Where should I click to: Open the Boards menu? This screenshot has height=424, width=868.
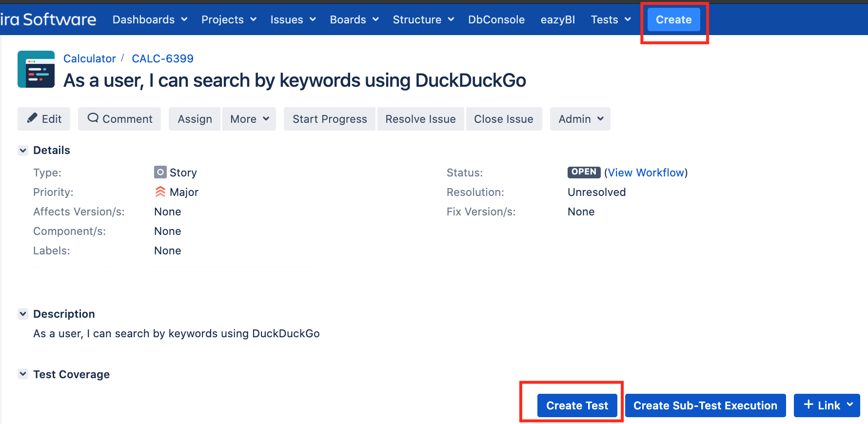pos(354,19)
